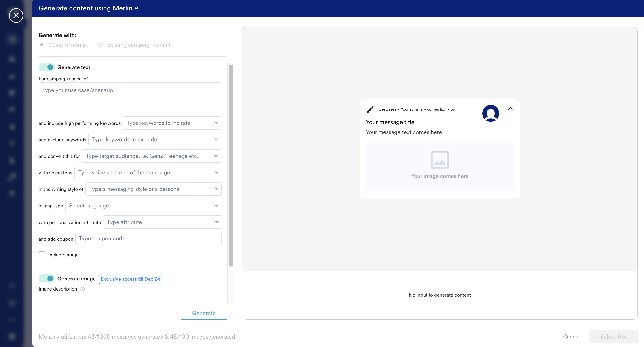This screenshot has width=644, height=347.
Task: Click the pencil icon in notification preview
Action: [x=370, y=109]
